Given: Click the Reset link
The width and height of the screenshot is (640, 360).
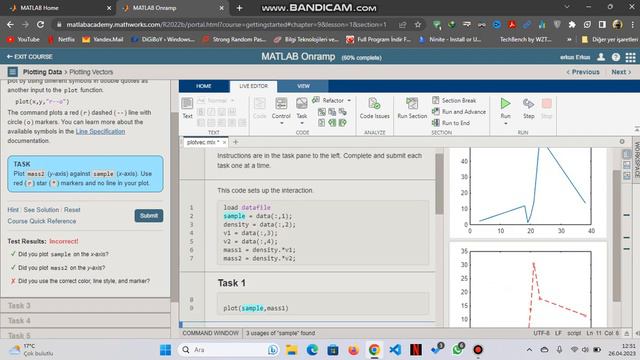Looking at the screenshot, I should 72,210.
